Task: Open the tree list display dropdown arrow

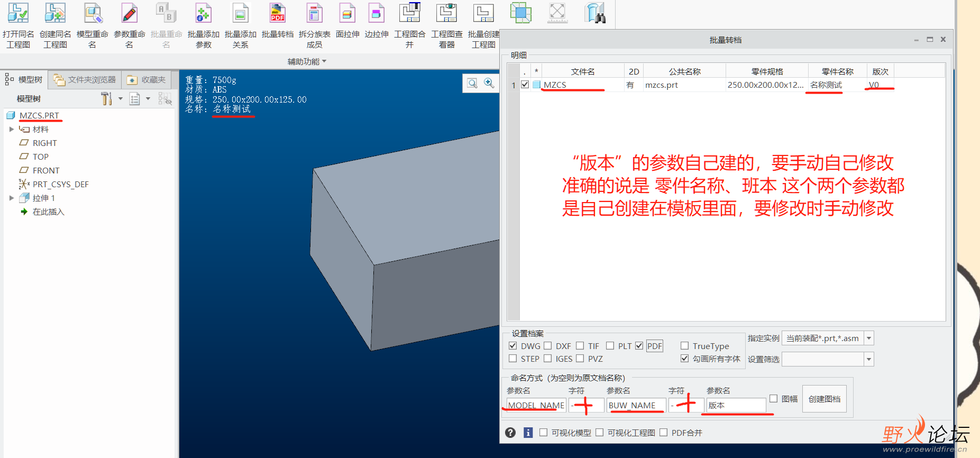Action: (x=148, y=99)
